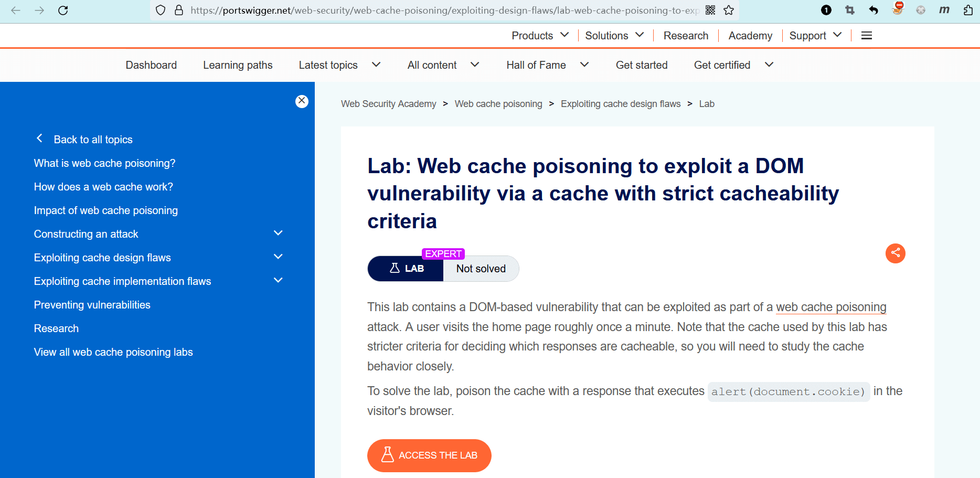Click the browser reload icon
Viewport: 980px width, 478px height.
pyautogui.click(x=63, y=10)
